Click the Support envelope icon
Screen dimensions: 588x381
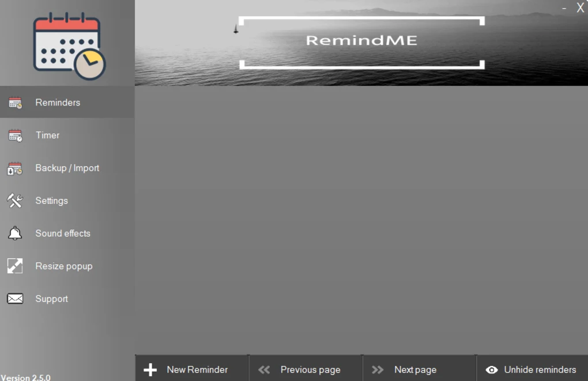[16, 299]
